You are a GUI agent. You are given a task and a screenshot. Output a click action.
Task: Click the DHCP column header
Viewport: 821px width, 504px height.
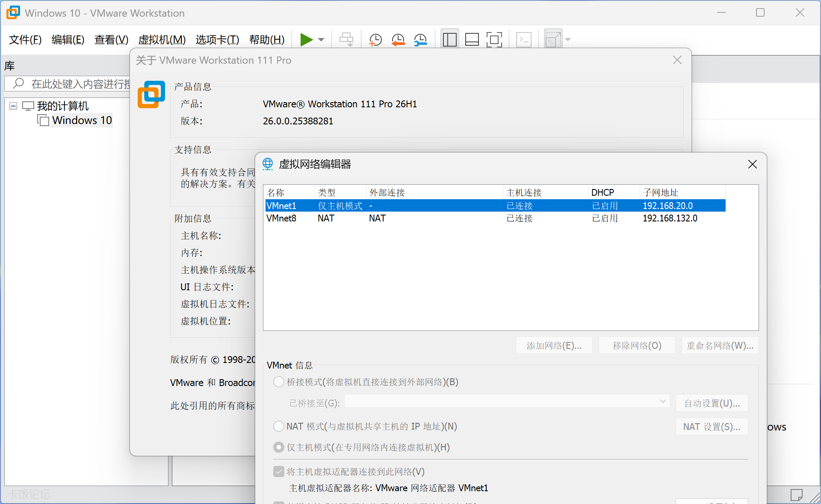pyautogui.click(x=614, y=192)
